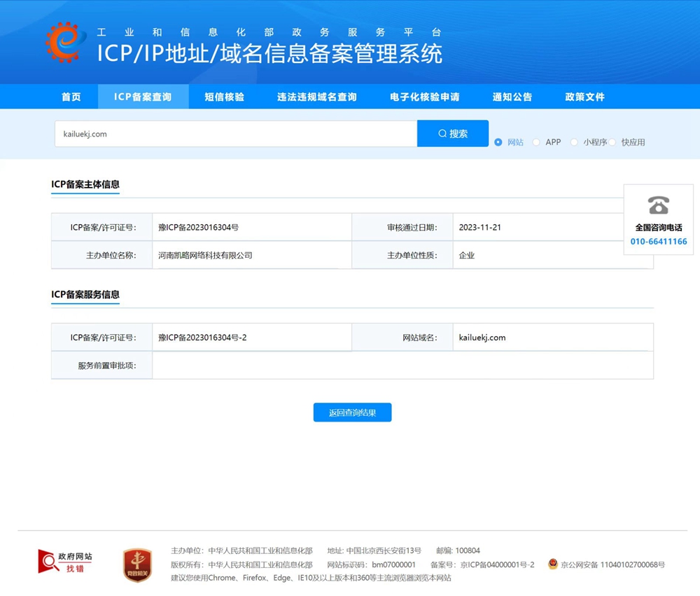The width and height of the screenshot is (700, 596).
Task: Click the 主办单位性质 label cell
Action: tap(402, 255)
